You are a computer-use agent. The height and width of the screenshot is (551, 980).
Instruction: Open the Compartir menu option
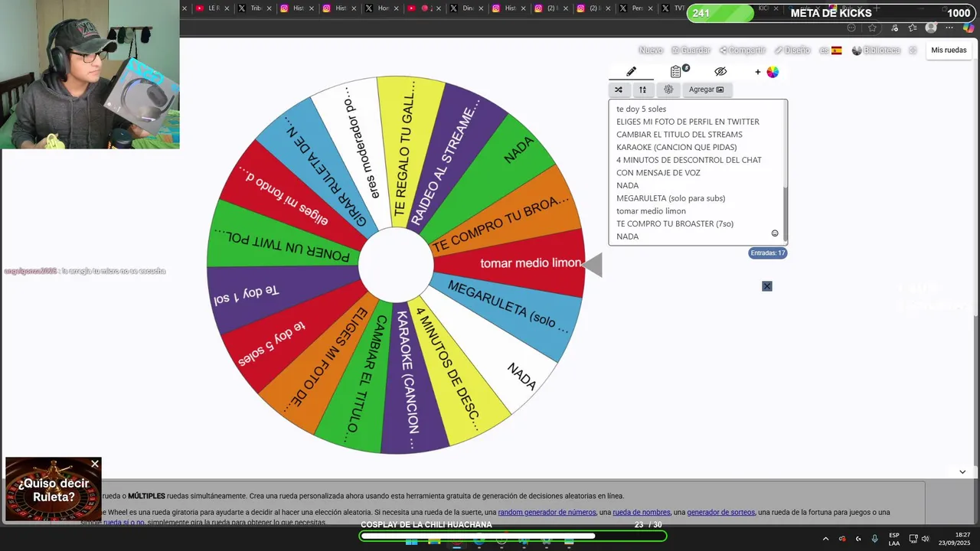[742, 50]
